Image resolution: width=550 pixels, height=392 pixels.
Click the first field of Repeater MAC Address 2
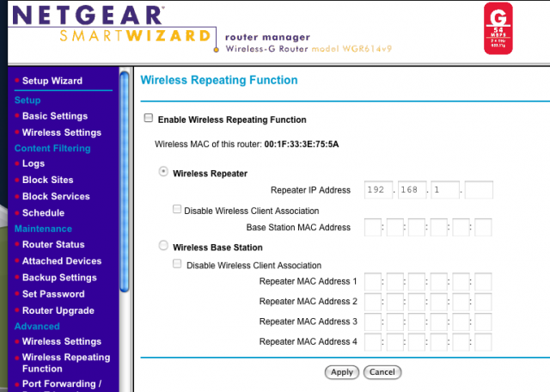[373, 302]
